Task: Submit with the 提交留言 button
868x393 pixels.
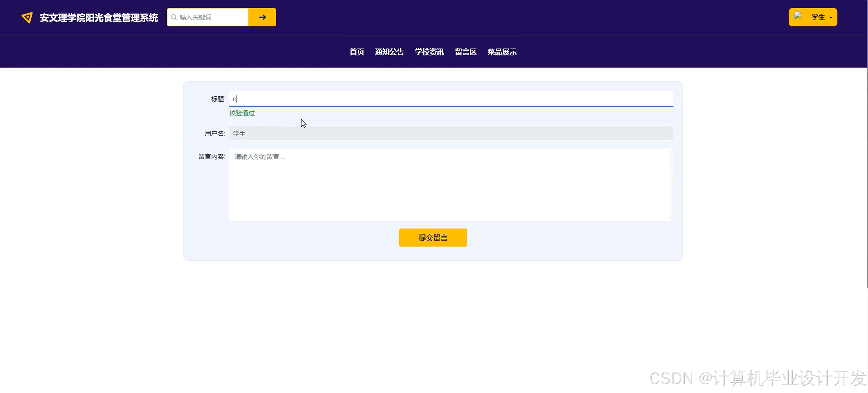Action: coord(433,238)
